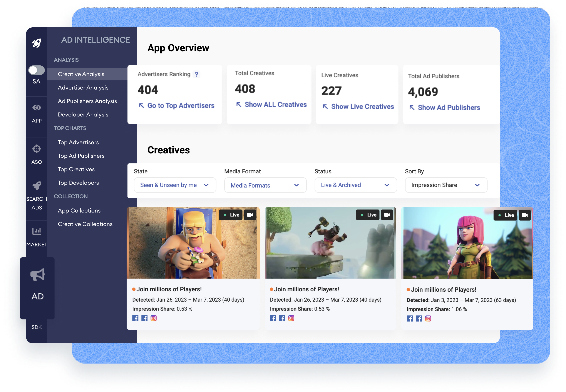Viewport: 566px width, 392px height.
Task: Click Advertisers Ranking value 404
Action: pyautogui.click(x=148, y=90)
